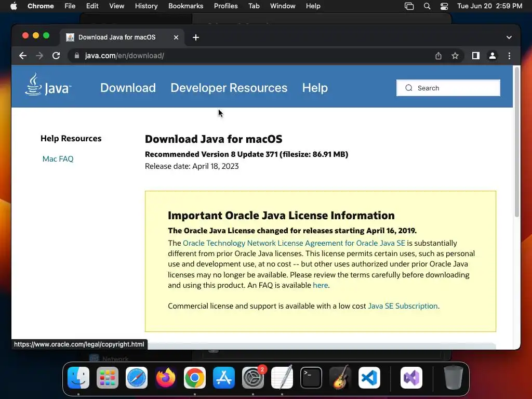This screenshot has height=399, width=532.
Task: Click the 'Release date: April 18, 2023' text
Action: (x=192, y=166)
